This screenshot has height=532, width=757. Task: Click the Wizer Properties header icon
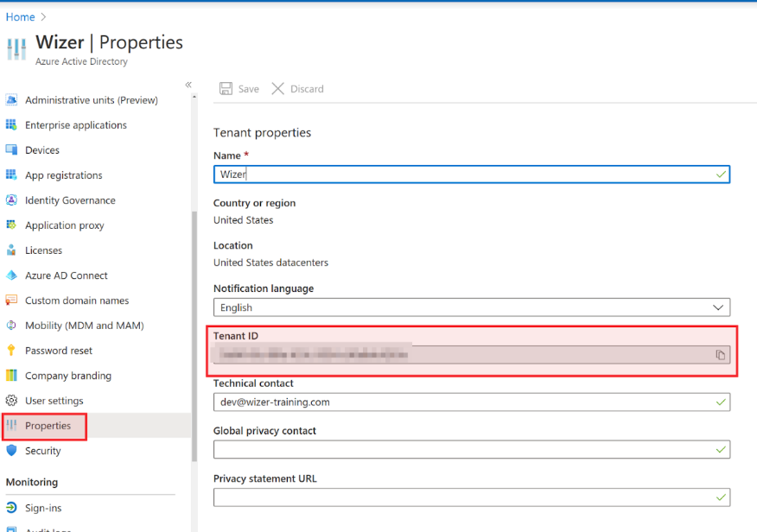17,49
